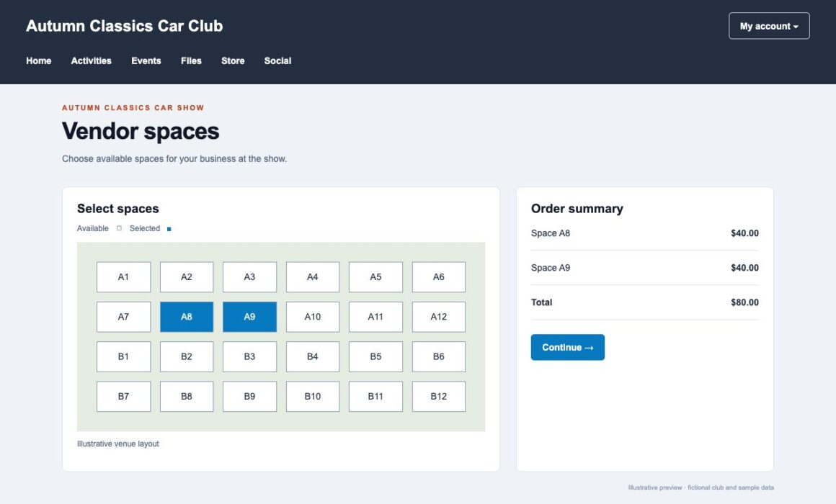Click the Continue button
The image size is (836, 504).
tap(568, 347)
